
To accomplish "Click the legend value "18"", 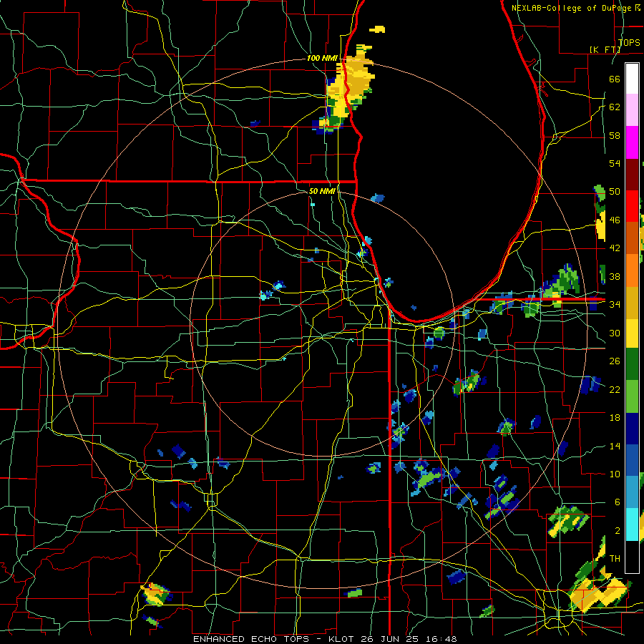I will [615, 418].
